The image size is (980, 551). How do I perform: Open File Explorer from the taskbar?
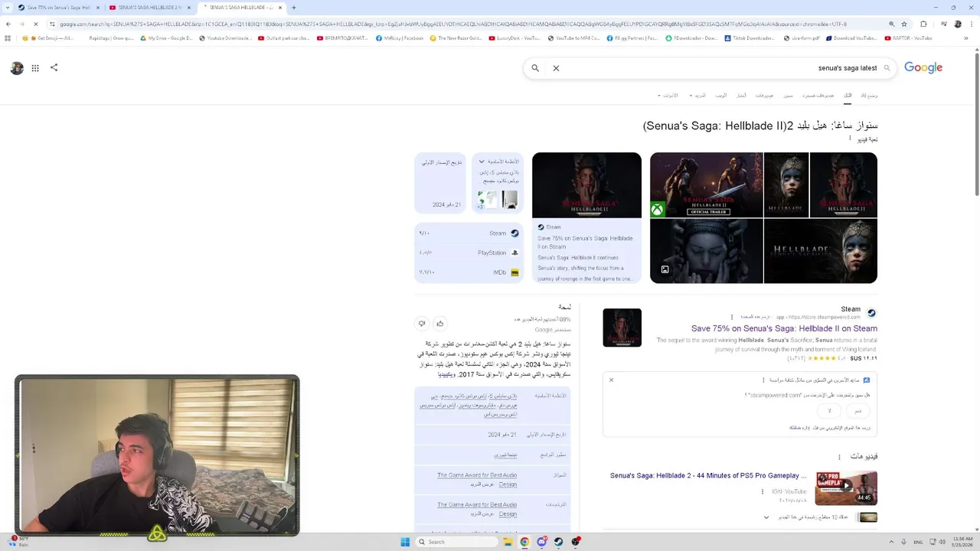(508, 542)
